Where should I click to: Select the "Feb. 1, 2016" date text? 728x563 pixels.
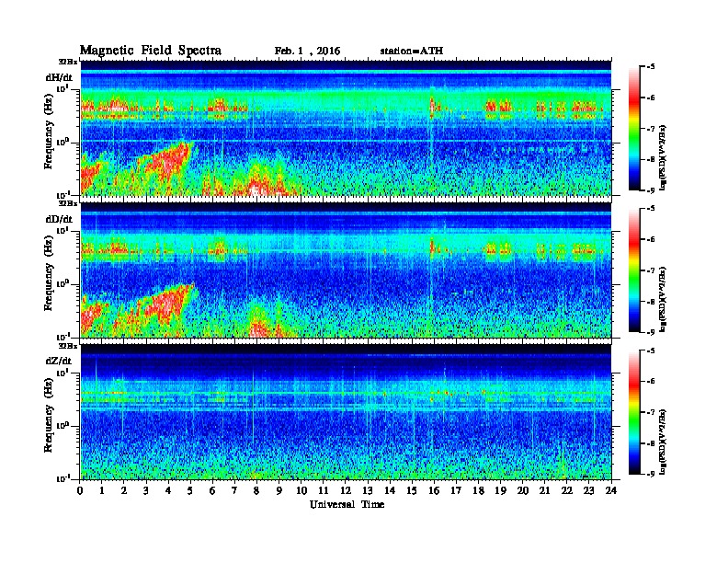[x=307, y=52]
